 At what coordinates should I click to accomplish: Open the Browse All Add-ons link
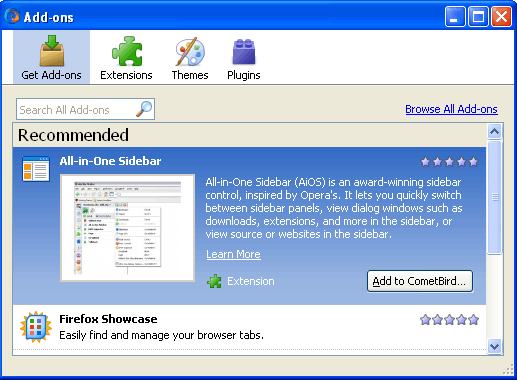click(451, 109)
